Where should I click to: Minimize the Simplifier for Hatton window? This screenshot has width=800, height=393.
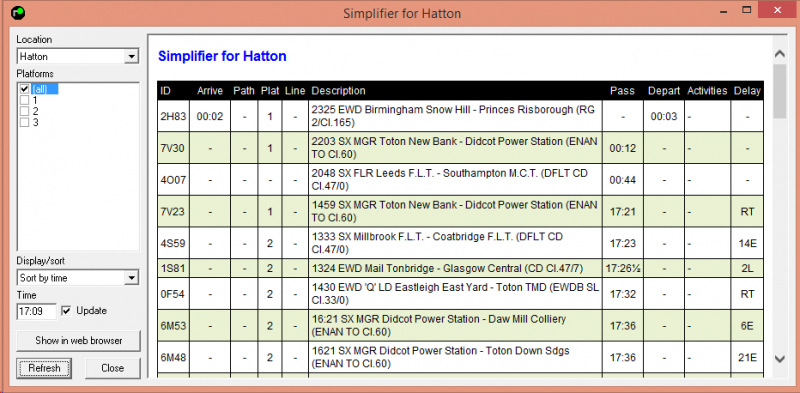coord(724,10)
